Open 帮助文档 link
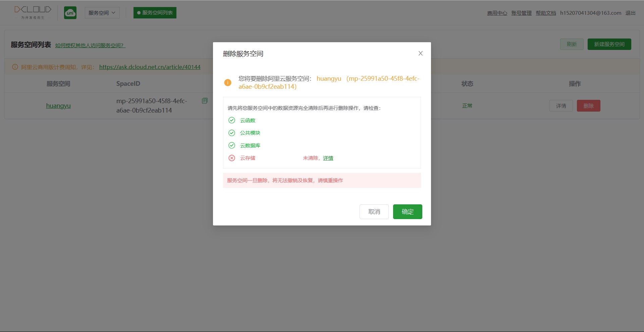 point(546,13)
